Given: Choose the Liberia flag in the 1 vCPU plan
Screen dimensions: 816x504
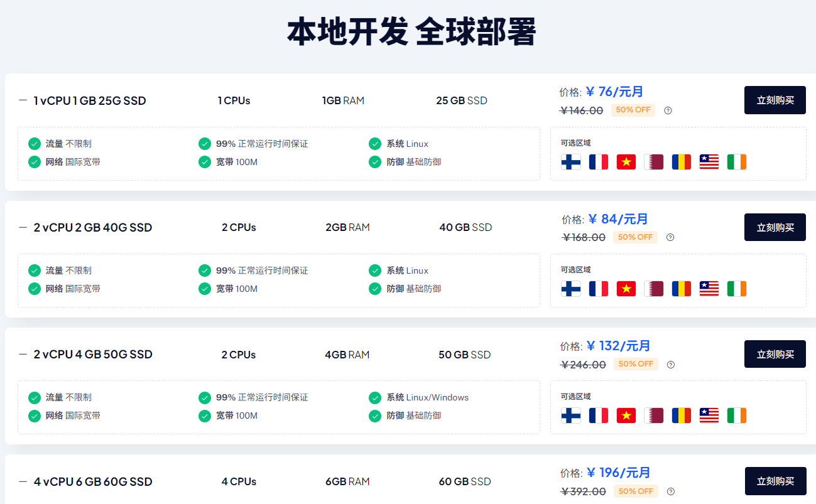Looking at the screenshot, I should click(709, 162).
